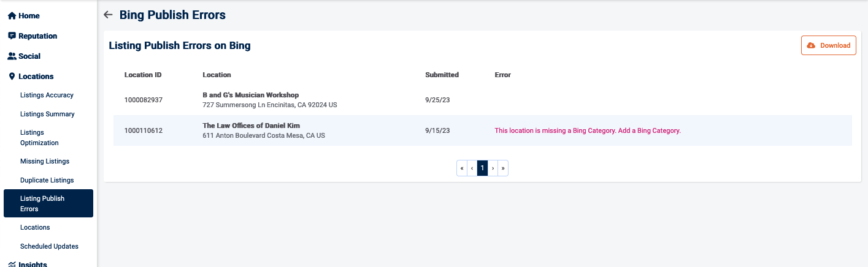Go to the first page of results
The height and width of the screenshot is (267, 868).
coord(462,168)
